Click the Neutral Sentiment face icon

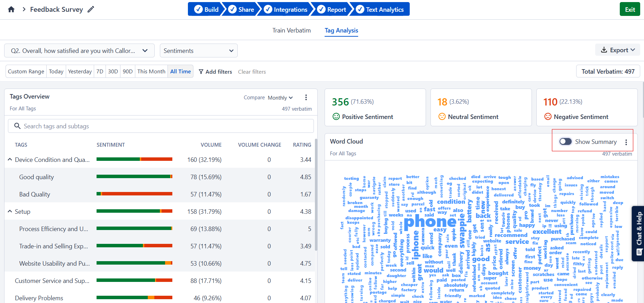click(442, 117)
